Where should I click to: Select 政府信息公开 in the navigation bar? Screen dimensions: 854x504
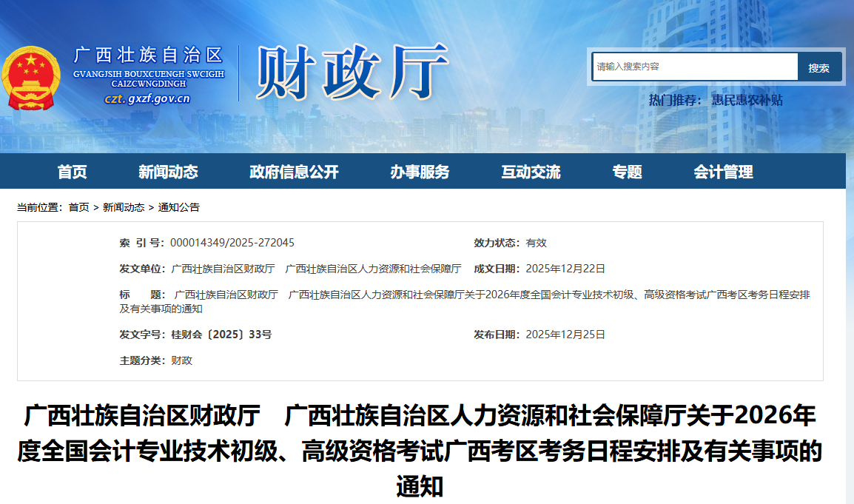click(x=294, y=172)
